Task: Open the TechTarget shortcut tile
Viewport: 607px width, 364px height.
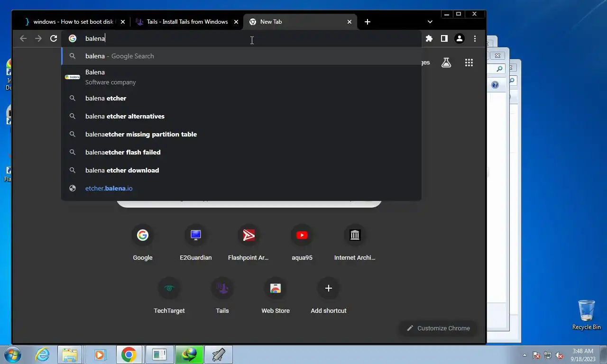Action: point(169,296)
